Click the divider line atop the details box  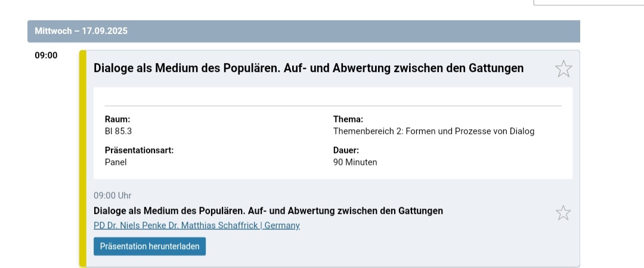(x=333, y=106)
